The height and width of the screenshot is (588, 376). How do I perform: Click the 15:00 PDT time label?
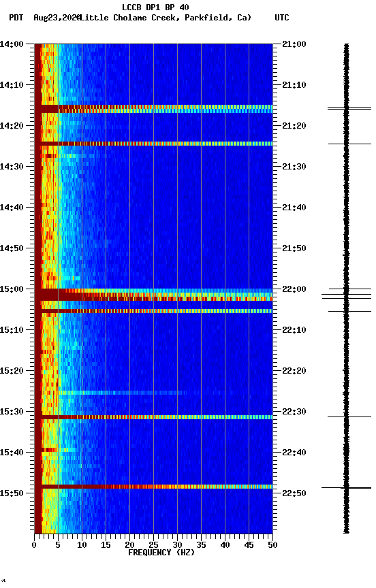(12, 289)
